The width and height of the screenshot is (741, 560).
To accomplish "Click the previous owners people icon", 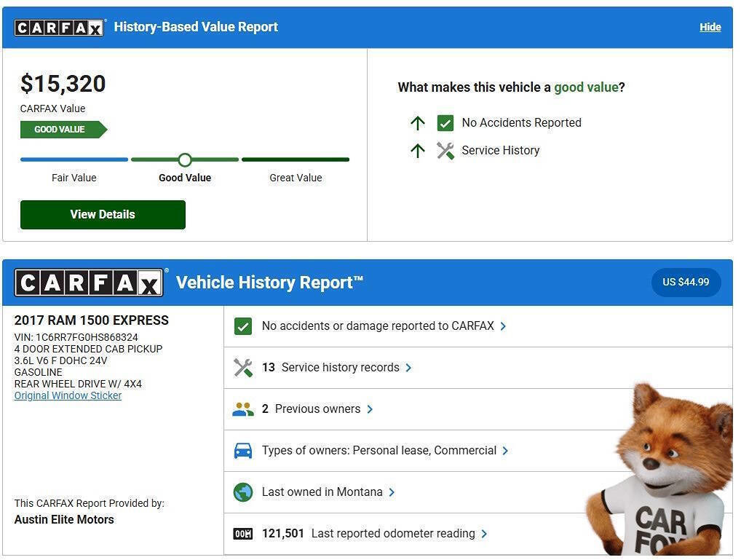I will pos(243,409).
